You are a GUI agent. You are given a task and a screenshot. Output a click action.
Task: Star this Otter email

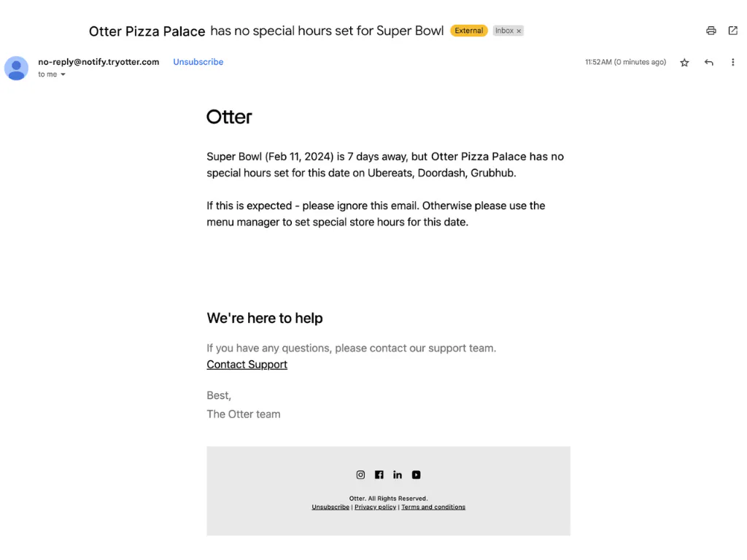point(684,63)
